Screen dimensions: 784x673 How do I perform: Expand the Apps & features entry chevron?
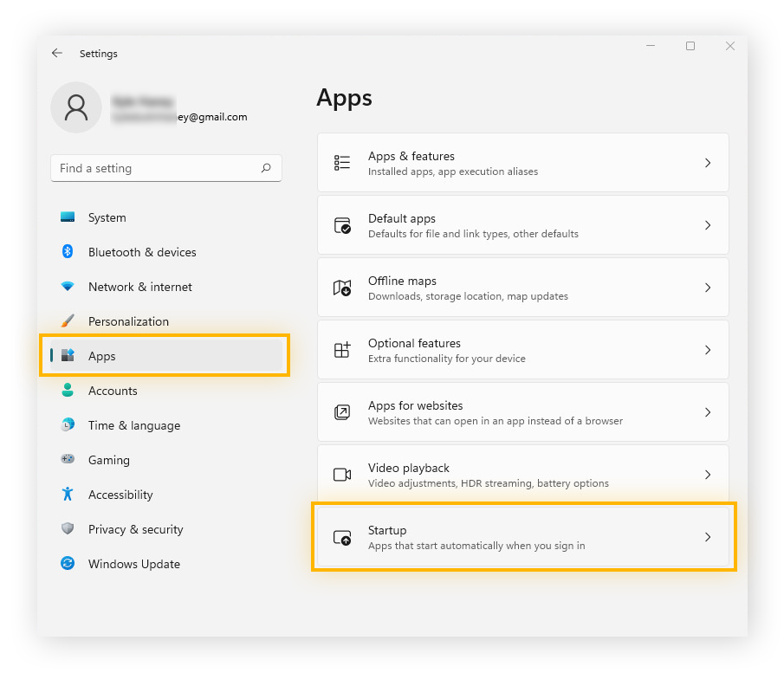tap(708, 163)
